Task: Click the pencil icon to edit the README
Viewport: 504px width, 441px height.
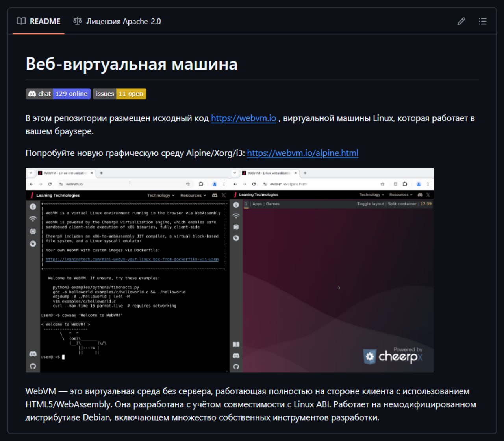Action: 461,21
